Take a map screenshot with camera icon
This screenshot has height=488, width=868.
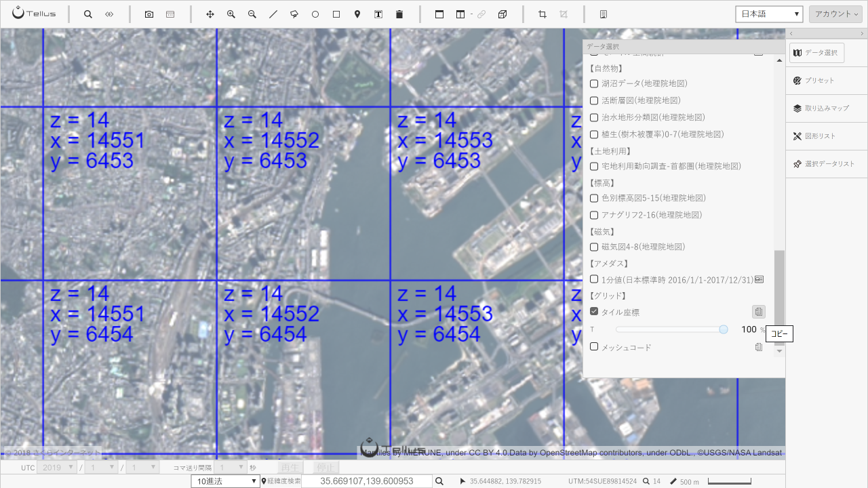click(x=149, y=14)
